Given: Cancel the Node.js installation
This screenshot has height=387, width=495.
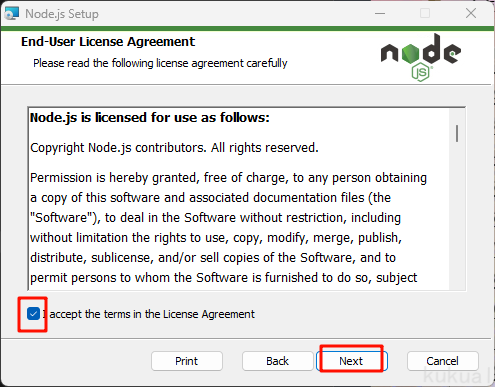Looking at the screenshot, I should [443, 361].
